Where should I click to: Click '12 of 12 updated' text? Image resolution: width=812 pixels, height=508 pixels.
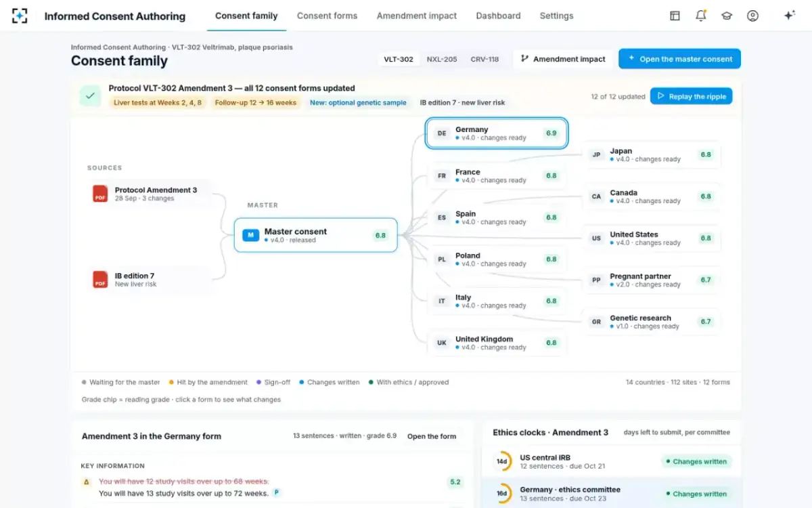tap(618, 96)
